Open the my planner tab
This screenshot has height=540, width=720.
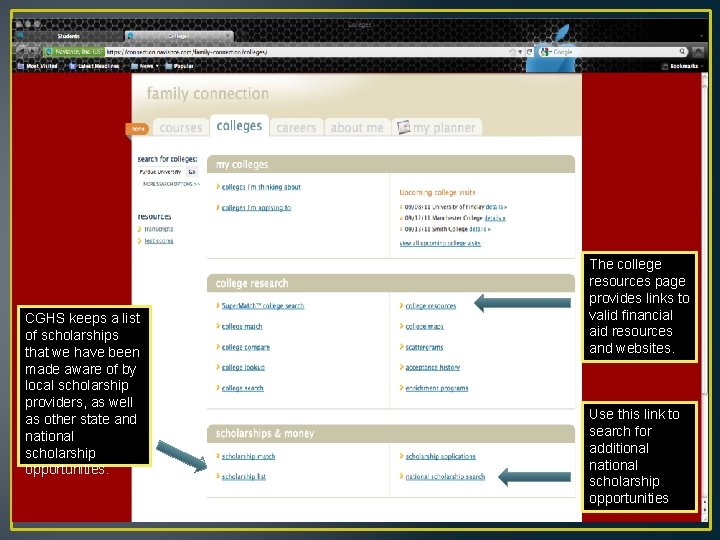click(437, 128)
